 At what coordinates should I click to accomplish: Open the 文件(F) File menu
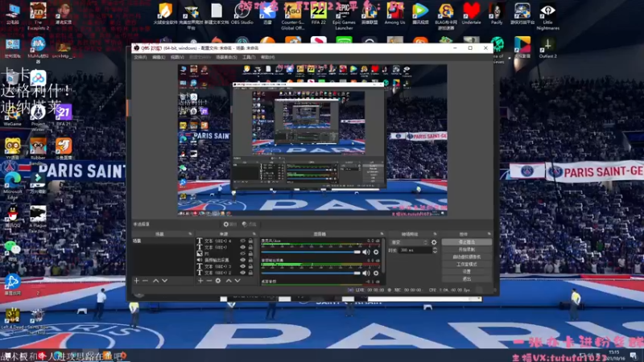(140, 57)
